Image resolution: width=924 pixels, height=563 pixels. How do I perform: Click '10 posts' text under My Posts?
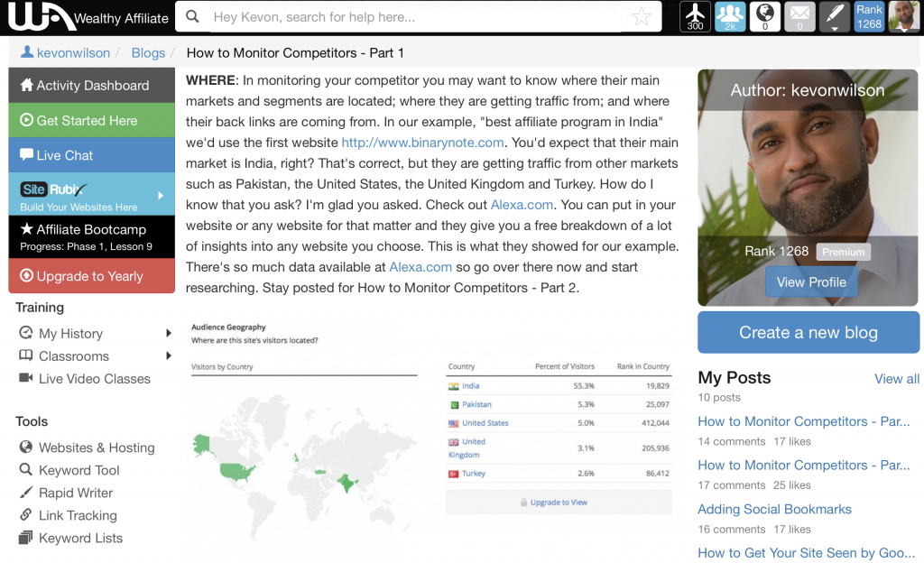click(719, 398)
